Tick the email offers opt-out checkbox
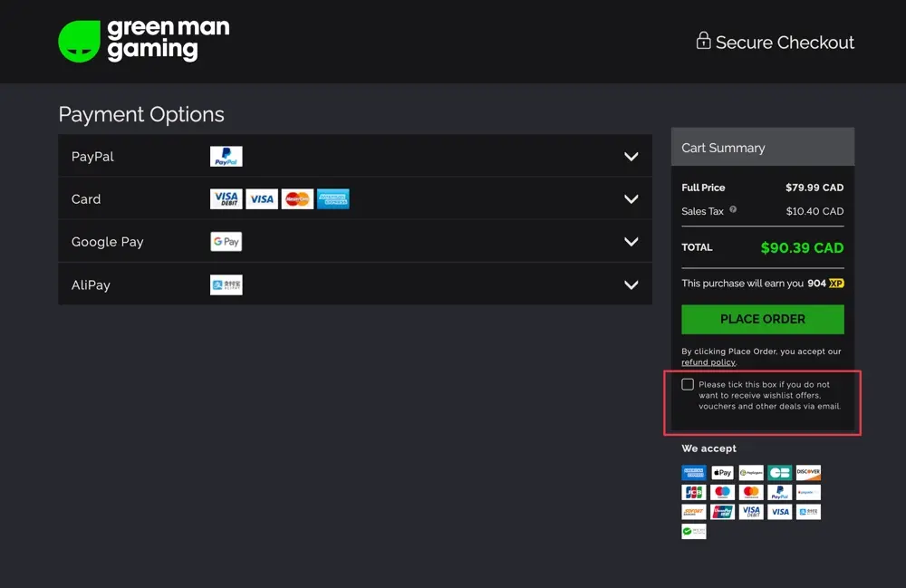The width and height of the screenshot is (906, 588). tap(688, 385)
